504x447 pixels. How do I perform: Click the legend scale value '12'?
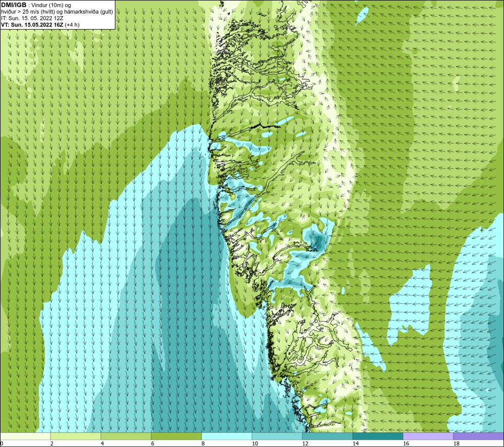(305, 444)
